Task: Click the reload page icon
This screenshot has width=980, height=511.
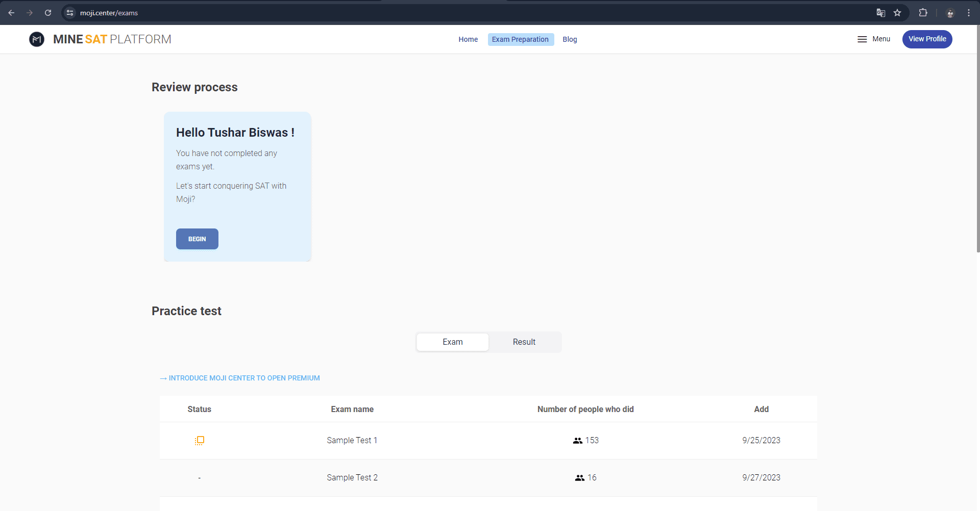Action: [x=47, y=13]
